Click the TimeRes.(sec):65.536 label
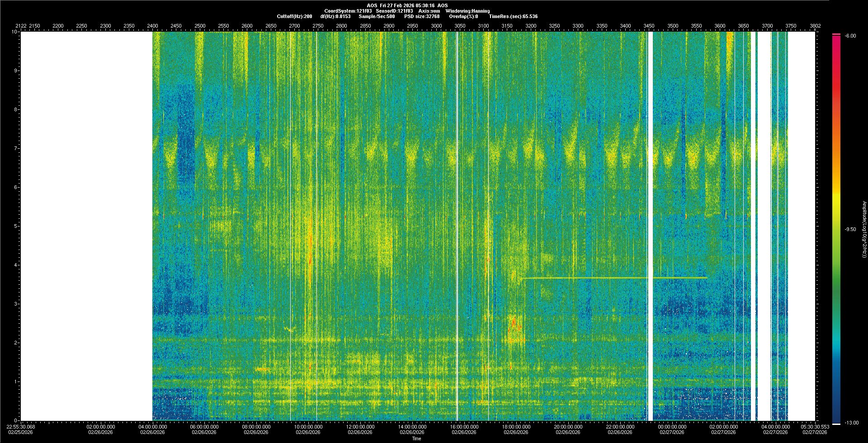The height and width of the screenshot is (443, 868). (x=513, y=16)
